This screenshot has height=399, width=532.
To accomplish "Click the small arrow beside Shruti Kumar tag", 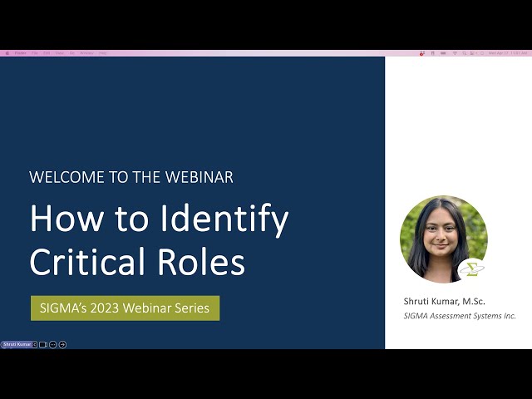I will 35,344.
